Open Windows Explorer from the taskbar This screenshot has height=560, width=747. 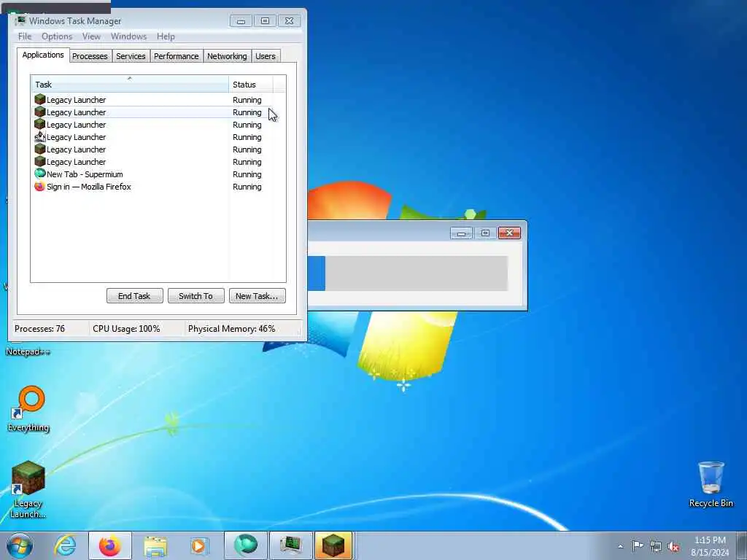155,545
